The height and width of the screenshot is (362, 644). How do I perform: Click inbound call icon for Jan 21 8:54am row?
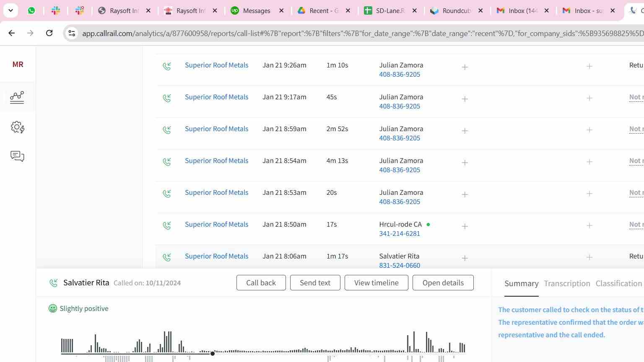pos(167,162)
